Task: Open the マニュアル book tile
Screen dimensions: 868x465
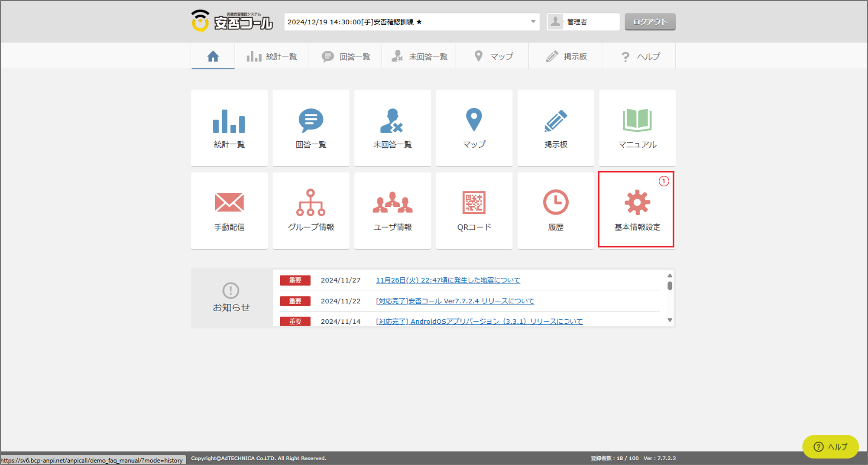Action: (637, 128)
